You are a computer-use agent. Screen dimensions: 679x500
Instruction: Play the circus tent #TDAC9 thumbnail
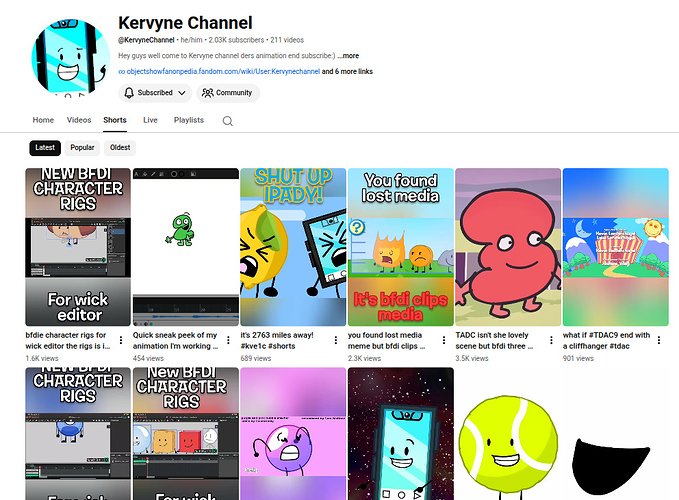click(x=615, y=247)
